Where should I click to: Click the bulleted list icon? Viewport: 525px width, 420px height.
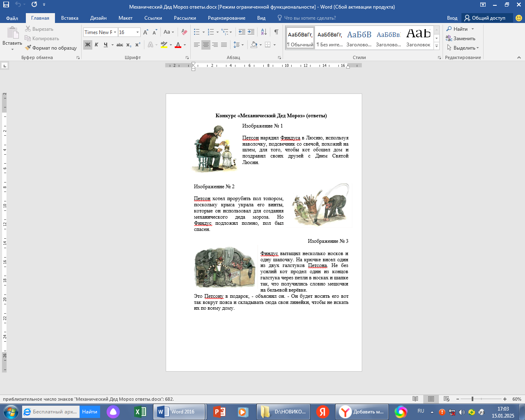click(x=197, y=32)
